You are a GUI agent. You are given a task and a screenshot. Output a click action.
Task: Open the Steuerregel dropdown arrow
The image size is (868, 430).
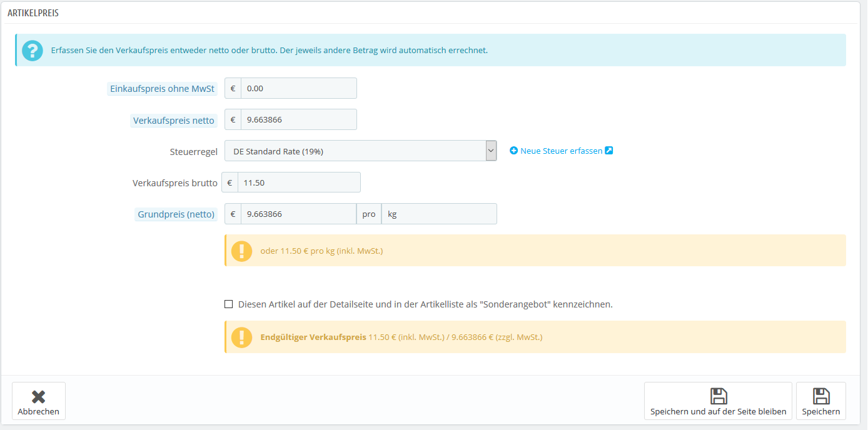coord(491,151)
